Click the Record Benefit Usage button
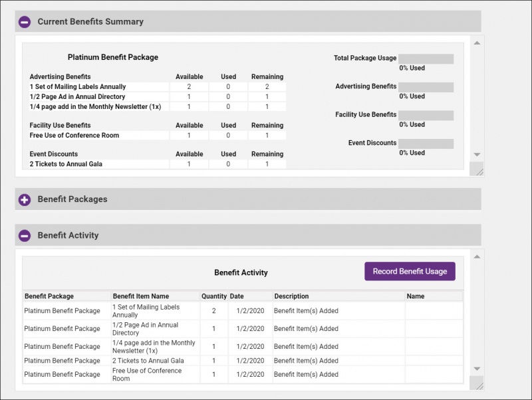This screenshot has height=400, width=532. pyautogui.click(x=410, y=271)
